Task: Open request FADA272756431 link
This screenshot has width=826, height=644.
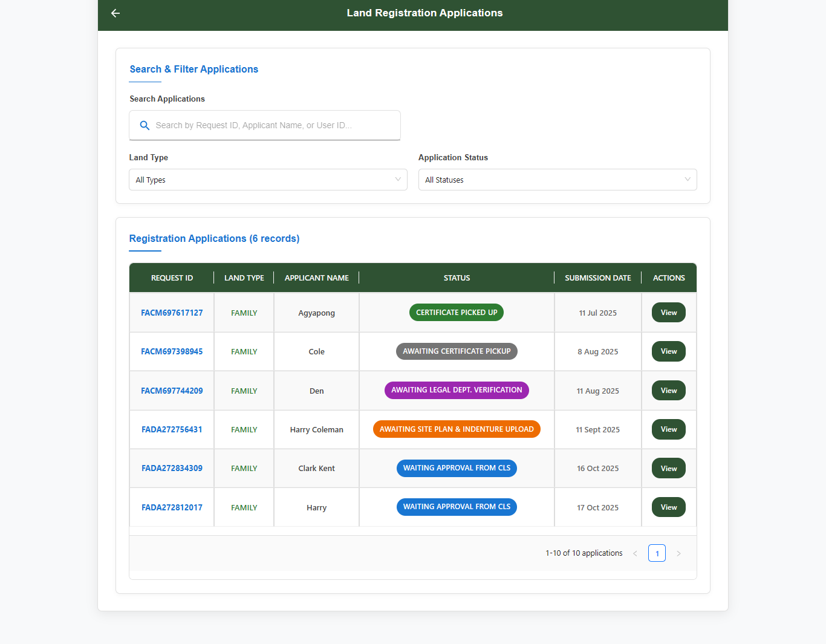Action: pos(172,429)
